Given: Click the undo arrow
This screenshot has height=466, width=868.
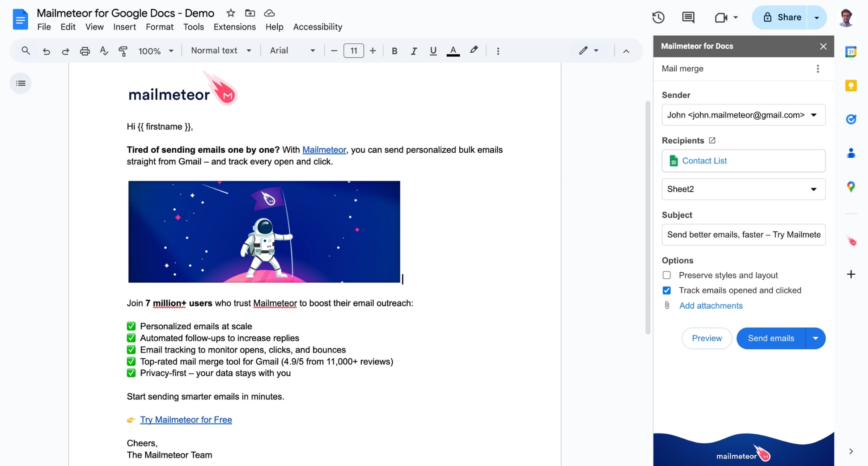Looking at the screenshot, I should coord(46,51).
